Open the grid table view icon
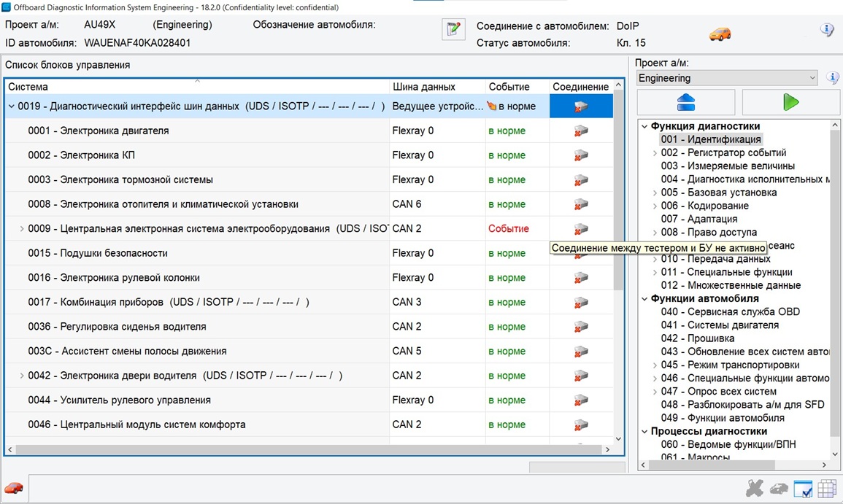 827,489
